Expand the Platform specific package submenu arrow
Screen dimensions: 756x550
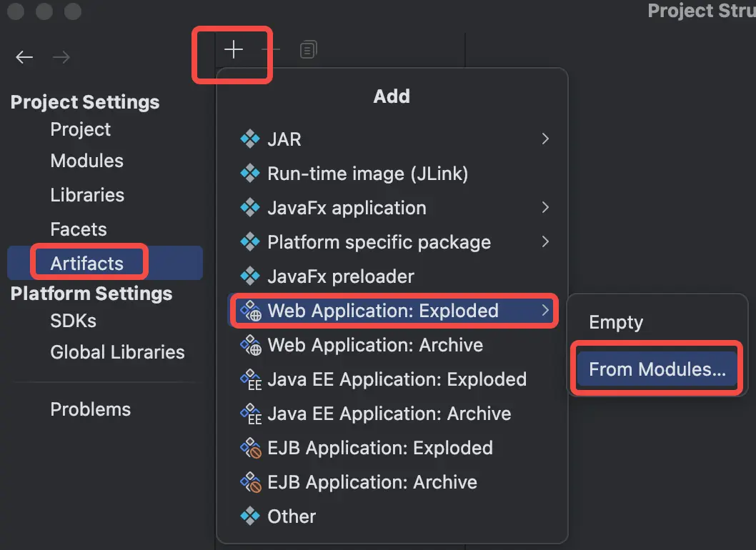pyautogui.click(x=545, y=241)
